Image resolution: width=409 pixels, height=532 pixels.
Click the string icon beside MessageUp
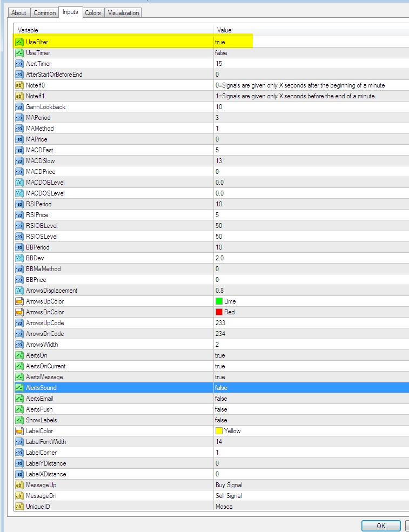pyautogui.click(x=19, y=485)
